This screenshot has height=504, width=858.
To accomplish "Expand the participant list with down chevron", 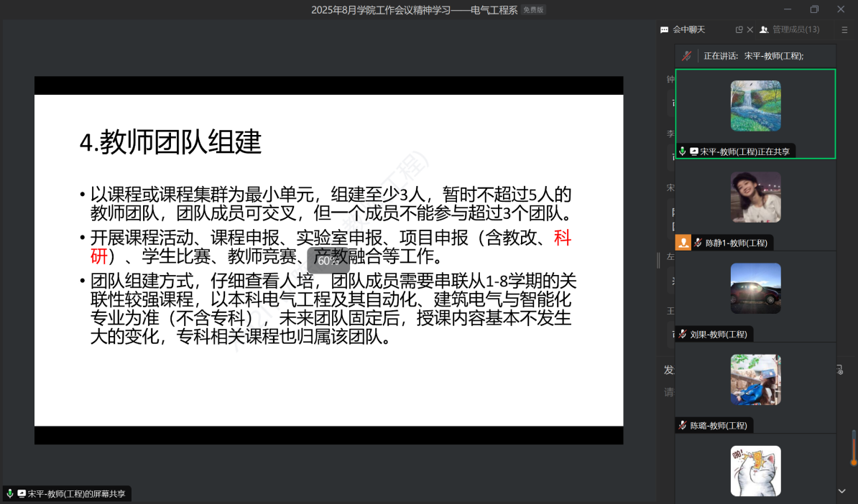I will (842, 491).
